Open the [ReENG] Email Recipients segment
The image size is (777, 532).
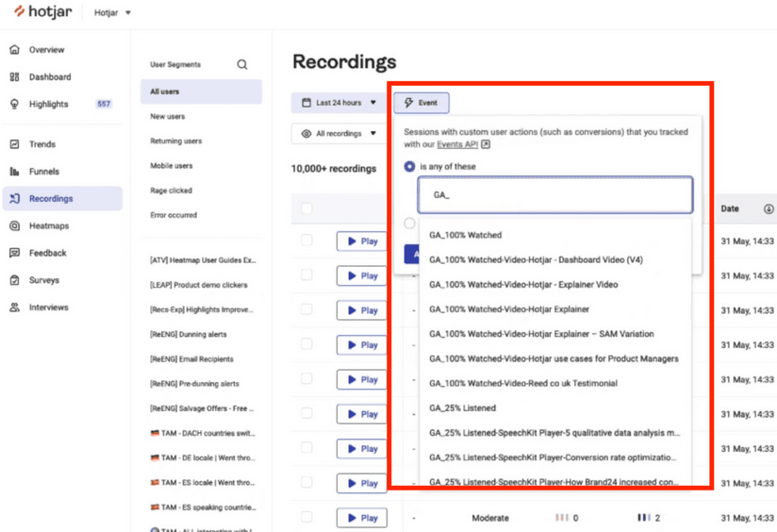[191, 359]
